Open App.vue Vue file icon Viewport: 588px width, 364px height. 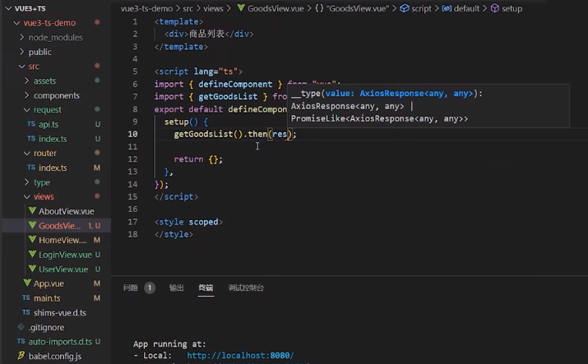click(27, 283)
